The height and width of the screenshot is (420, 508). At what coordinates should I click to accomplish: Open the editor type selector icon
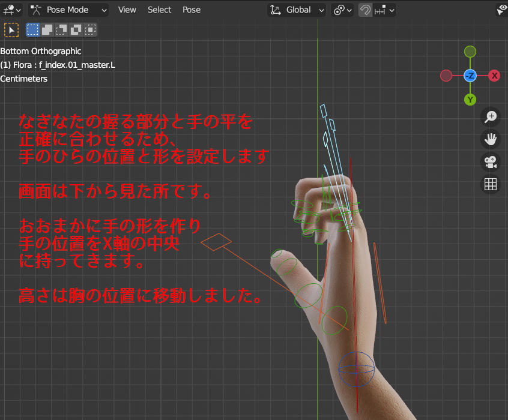click(9, 10)
